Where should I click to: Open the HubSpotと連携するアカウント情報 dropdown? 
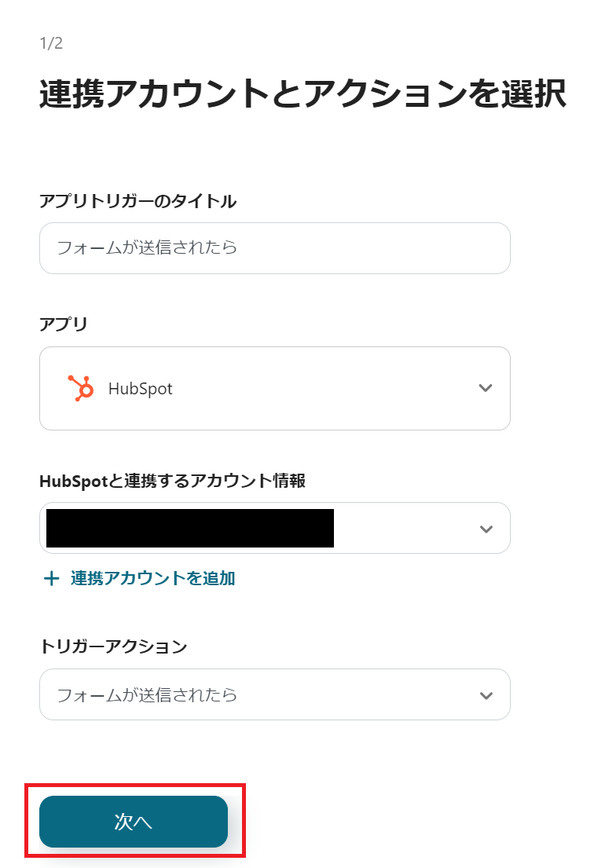275,528
